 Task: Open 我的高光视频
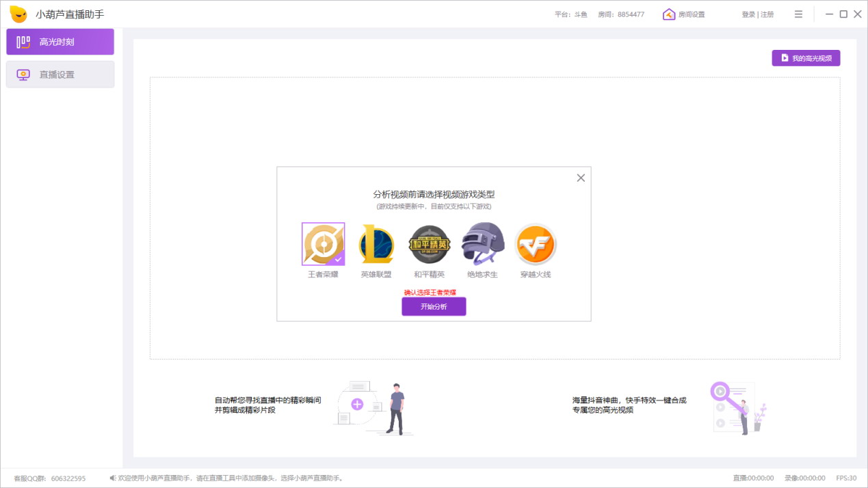(x=806, y=58)
